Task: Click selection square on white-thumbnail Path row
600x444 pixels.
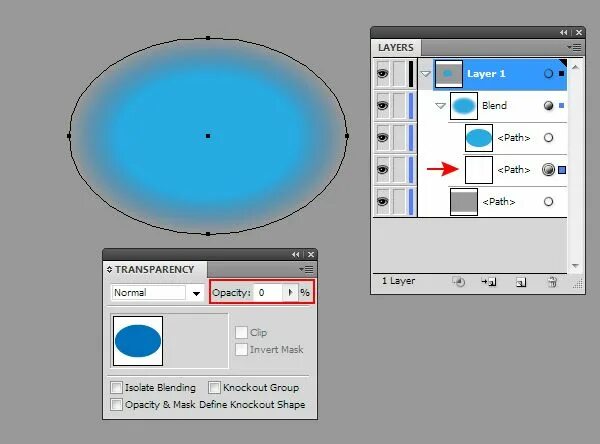Action: pos(562,170)
